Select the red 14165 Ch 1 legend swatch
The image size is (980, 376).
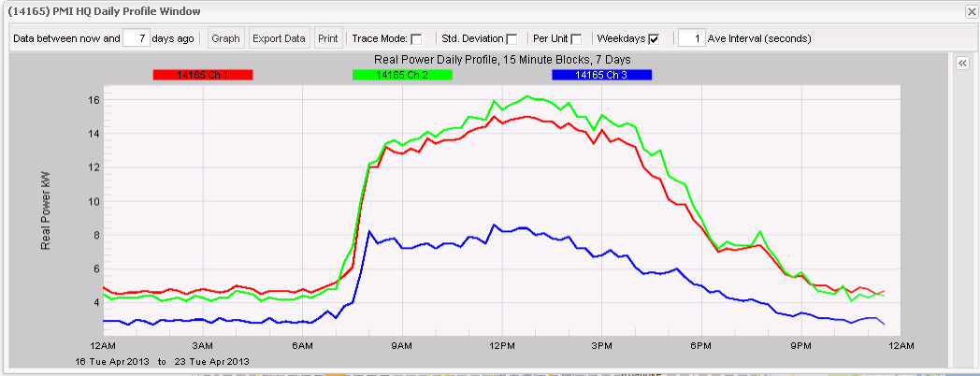pos(203,75)
